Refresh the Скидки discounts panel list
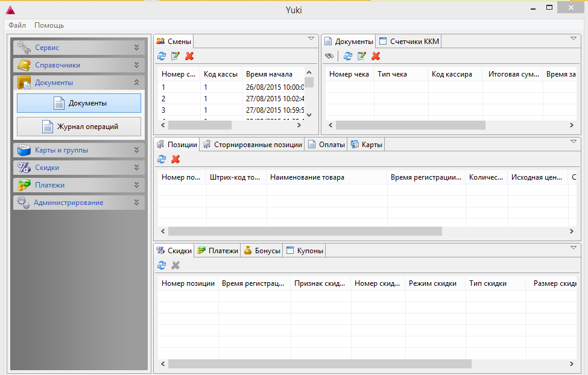The image size is (588, 375). (162, 265)
